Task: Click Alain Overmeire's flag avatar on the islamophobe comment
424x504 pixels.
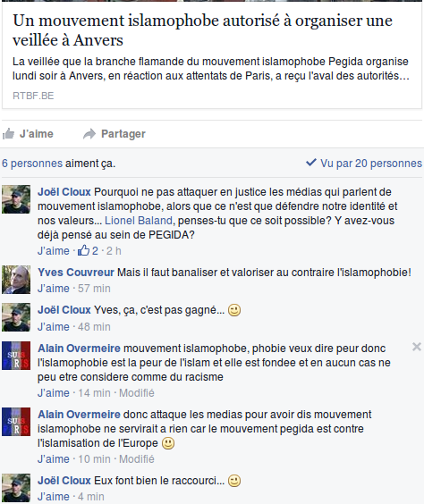Action: coord(16,356)
